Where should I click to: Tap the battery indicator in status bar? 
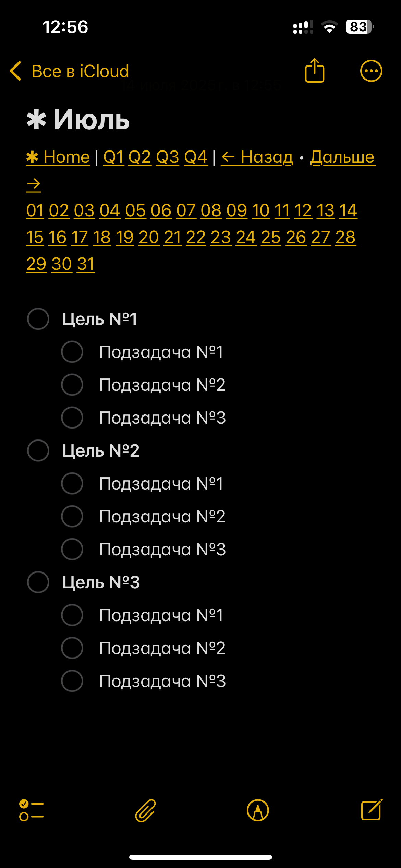pos(359,27)
